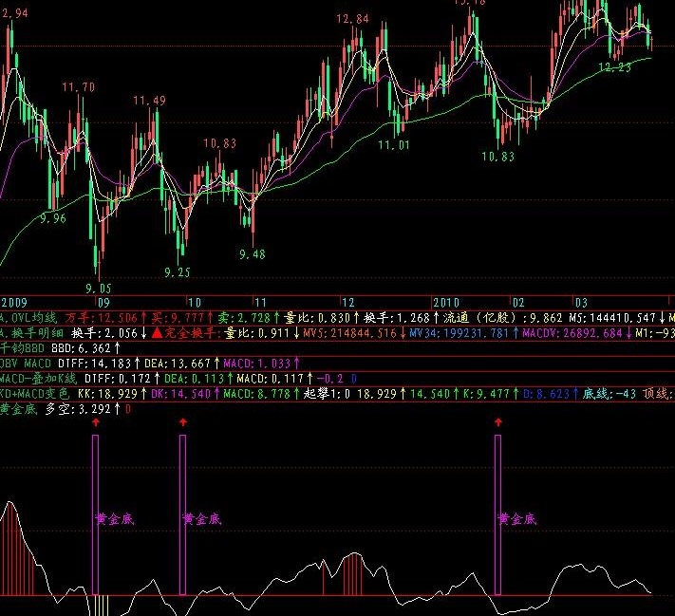Viewport: 675px width, 616px height.
Task: Select the 换手明细 indicator label
Action: [32, 333]
